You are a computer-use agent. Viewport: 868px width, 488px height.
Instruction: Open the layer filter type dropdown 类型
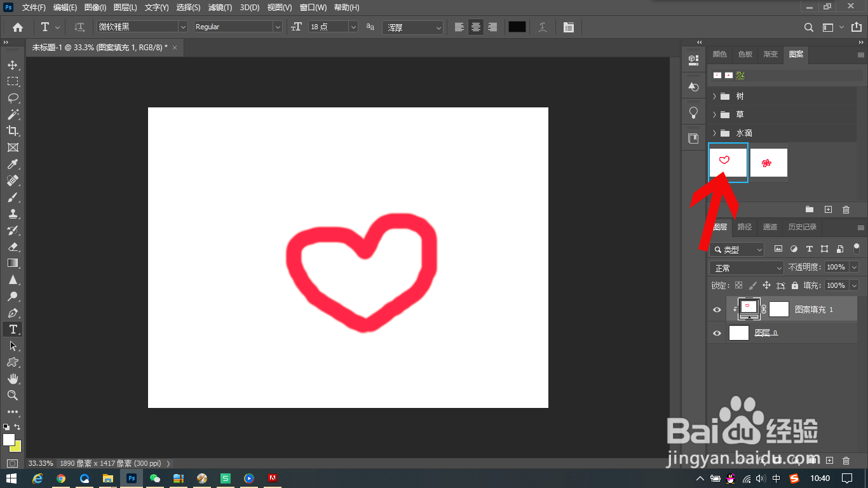737,250
